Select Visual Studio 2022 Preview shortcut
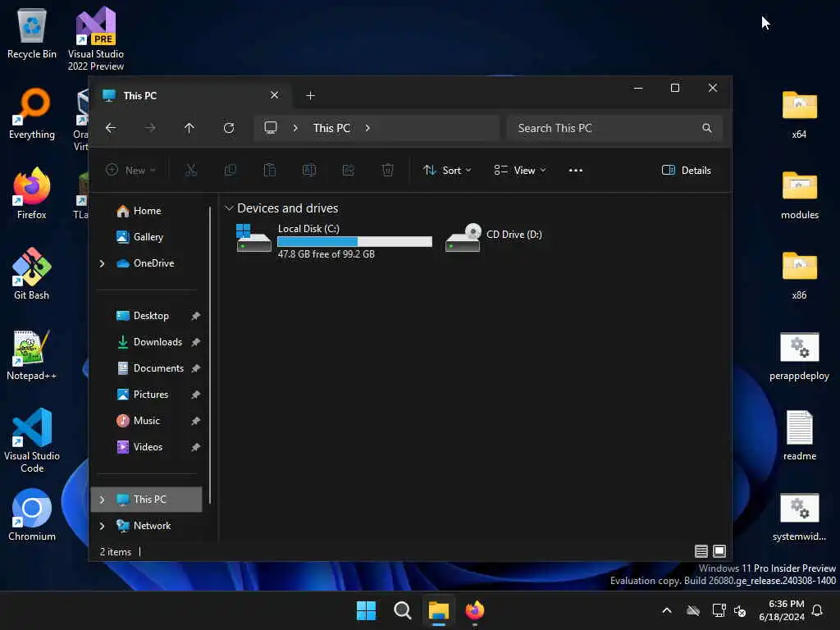 click(x=96, y=39)
